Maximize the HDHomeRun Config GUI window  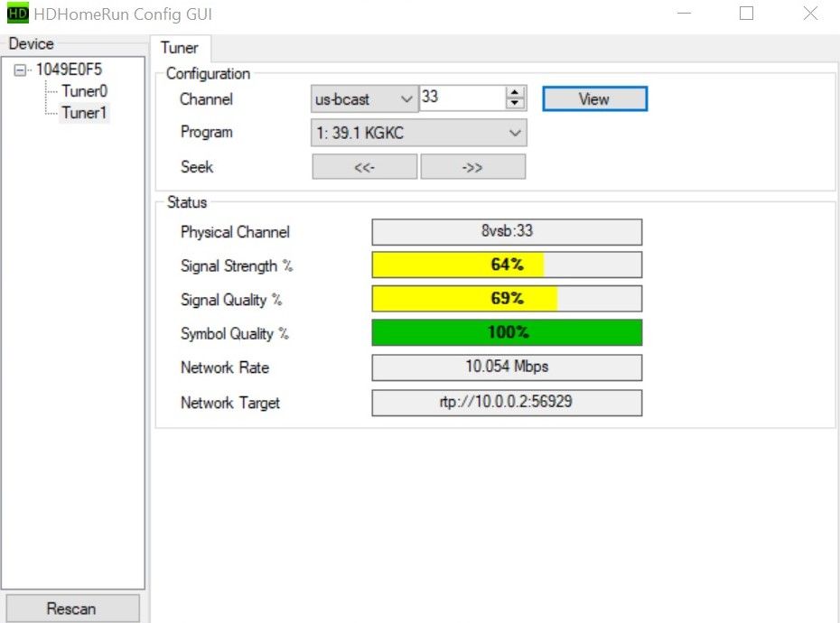pos(746,13)
